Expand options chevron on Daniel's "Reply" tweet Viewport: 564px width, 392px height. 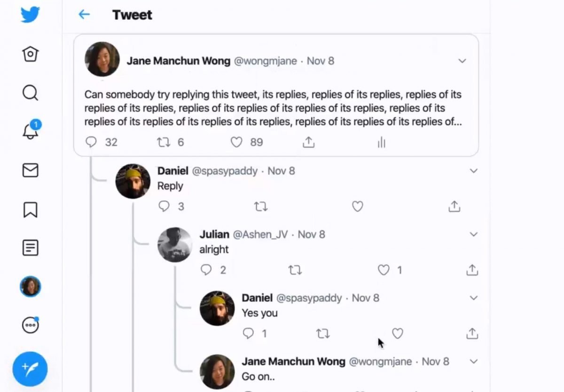coord(474,171)
